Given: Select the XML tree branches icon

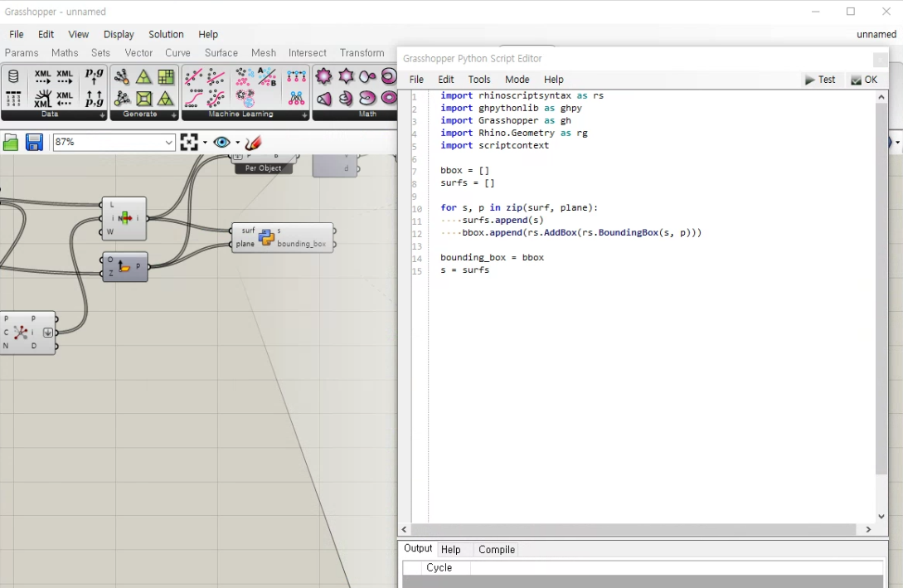Looking at the screenshot, I should [42, 99].
